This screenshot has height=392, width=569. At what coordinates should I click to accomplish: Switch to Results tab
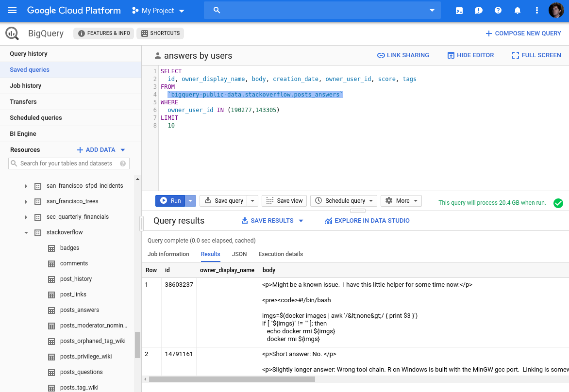click(x=211, y=254)
